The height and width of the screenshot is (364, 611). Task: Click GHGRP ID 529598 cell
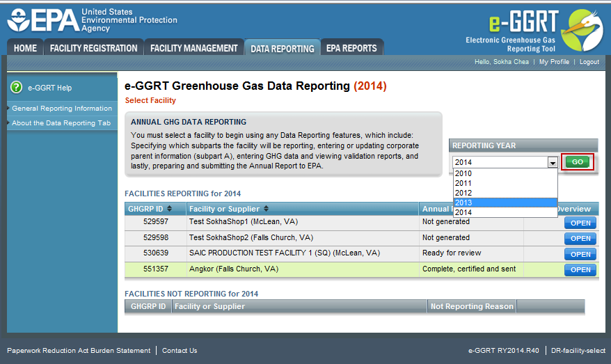156,237
